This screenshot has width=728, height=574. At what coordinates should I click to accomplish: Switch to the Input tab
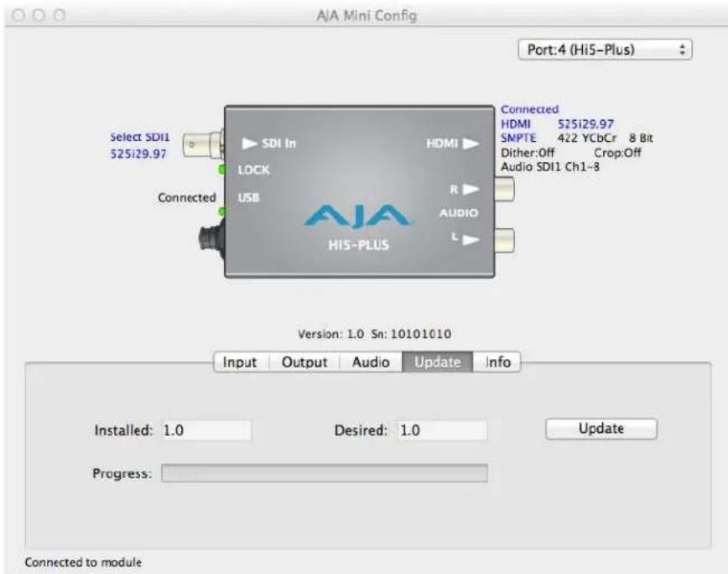coord(242,362)
